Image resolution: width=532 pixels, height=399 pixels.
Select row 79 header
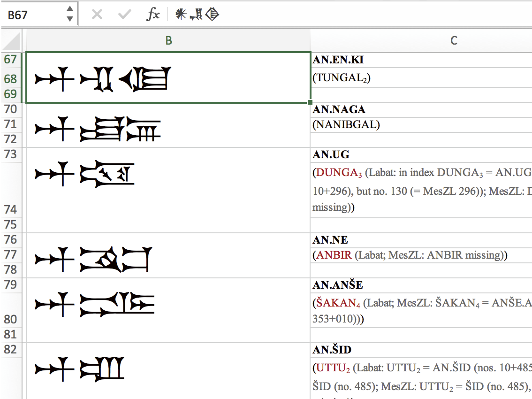[x=10, y=285]
